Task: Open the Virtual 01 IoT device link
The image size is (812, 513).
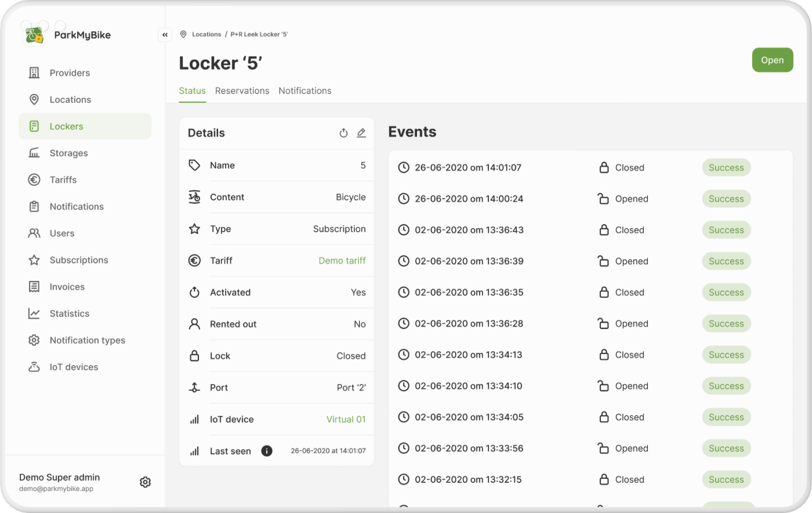Action: (346, 419)
